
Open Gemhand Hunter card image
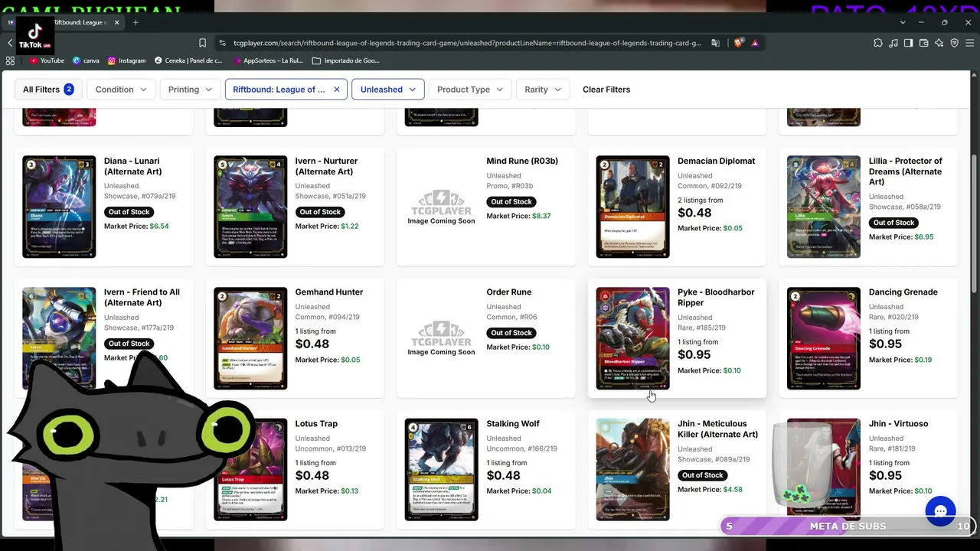pos(250,338)
